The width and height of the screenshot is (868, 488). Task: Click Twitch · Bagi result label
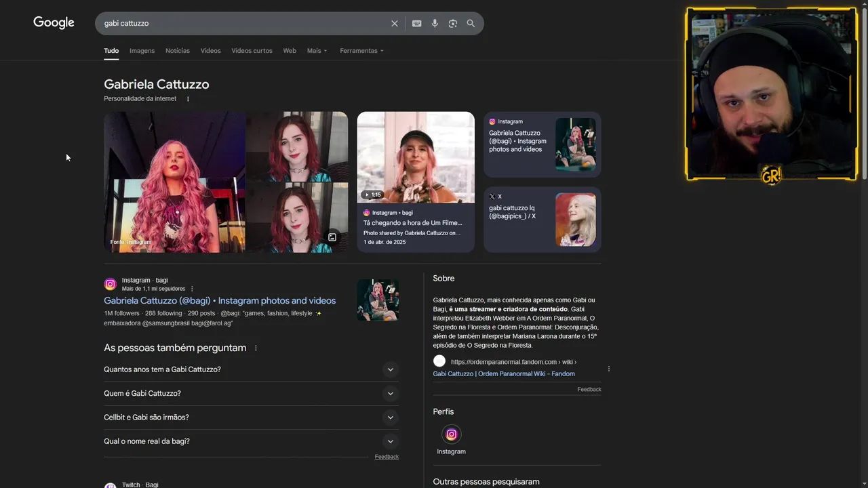point(140,485)
